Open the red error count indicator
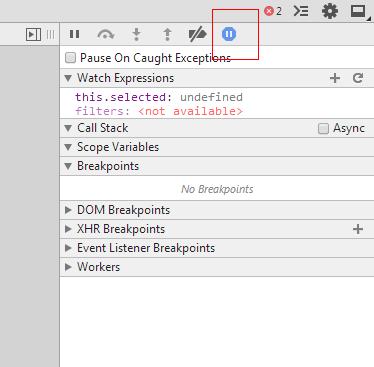Viewport: 374px width, 367px height. [273, 11]
